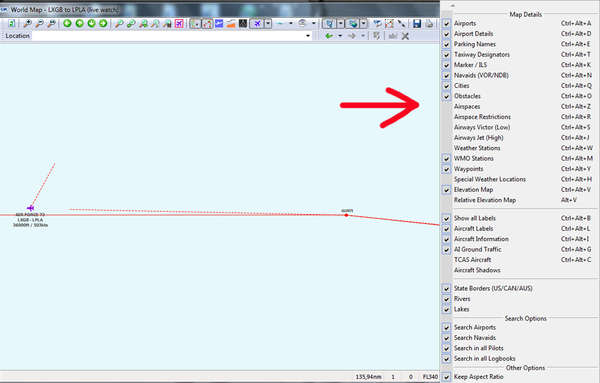The image size is (600, 383).
Task: Click the red waypoint dot on route
Action: 346,215
